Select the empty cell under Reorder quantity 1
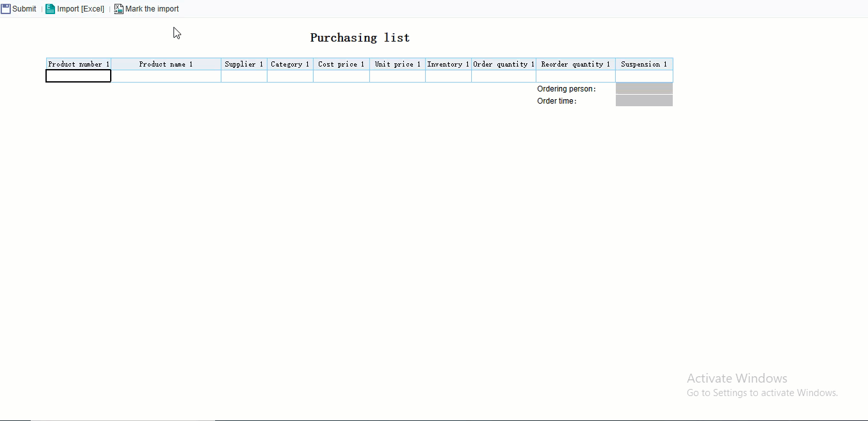 [x=575, y=76]
